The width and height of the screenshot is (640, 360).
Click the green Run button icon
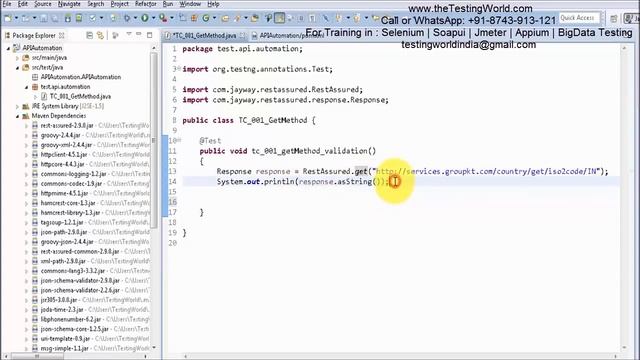coord(145,18)
